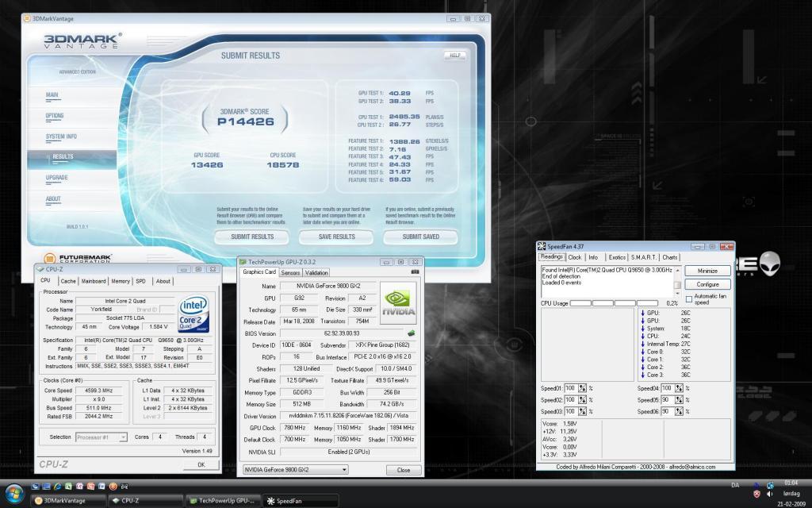Open the Exotics tab in SpeedFan
This screenshot has width=812, height=508.
(x=617, y=257)
